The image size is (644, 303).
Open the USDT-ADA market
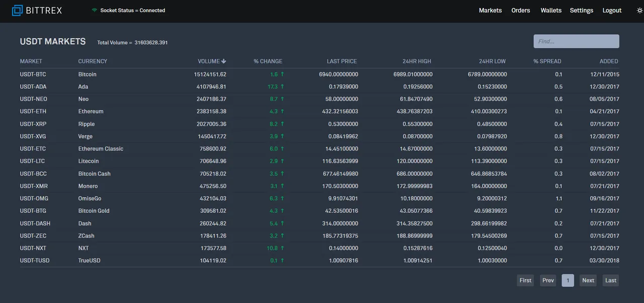tap(33, 87)
